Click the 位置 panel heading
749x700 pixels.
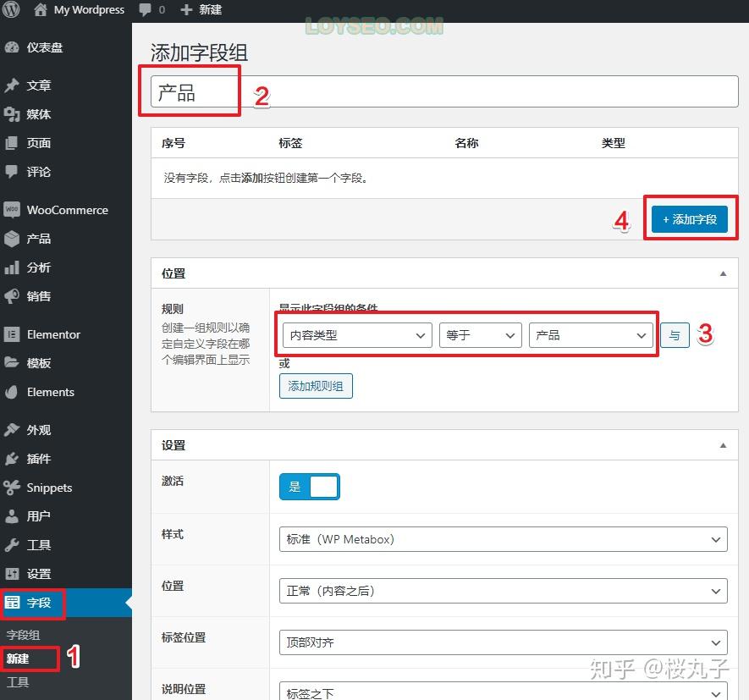[x=173, y=273]
